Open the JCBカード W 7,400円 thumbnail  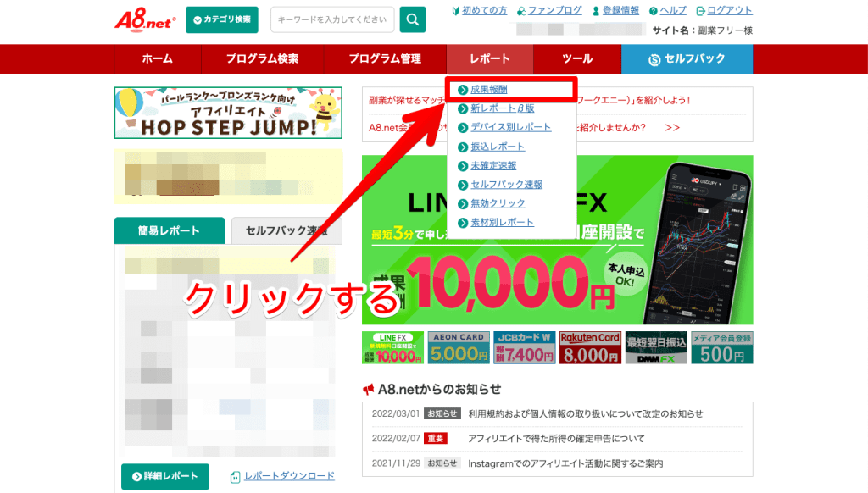point(524,347)
